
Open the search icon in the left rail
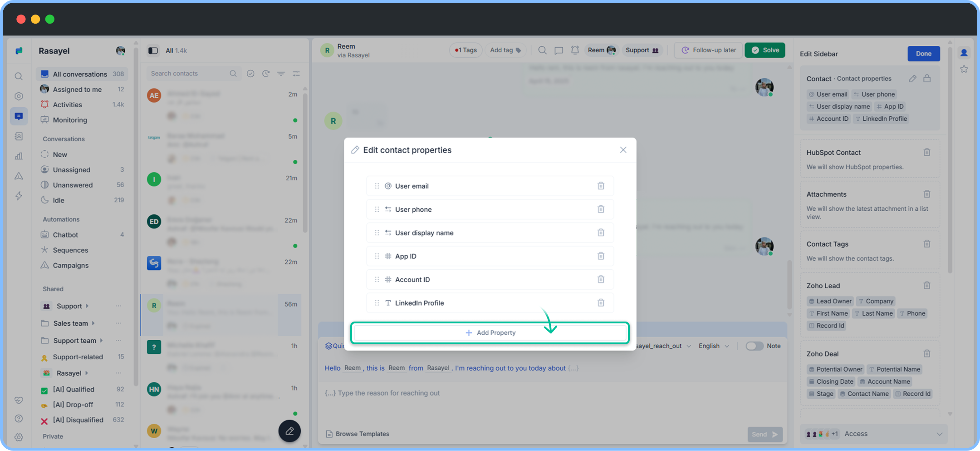pyautogui.click(x=19, y=76)
